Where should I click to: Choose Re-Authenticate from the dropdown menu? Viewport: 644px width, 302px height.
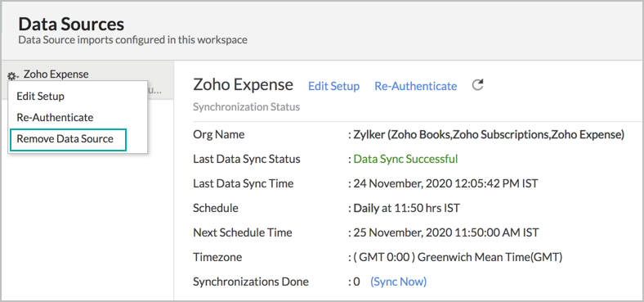click(55, 118)
